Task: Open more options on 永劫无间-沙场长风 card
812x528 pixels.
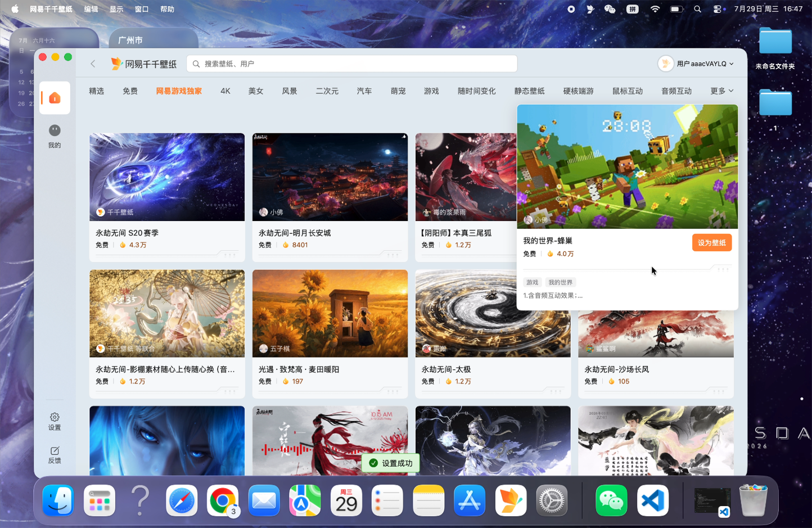Action: coord(719,391)
